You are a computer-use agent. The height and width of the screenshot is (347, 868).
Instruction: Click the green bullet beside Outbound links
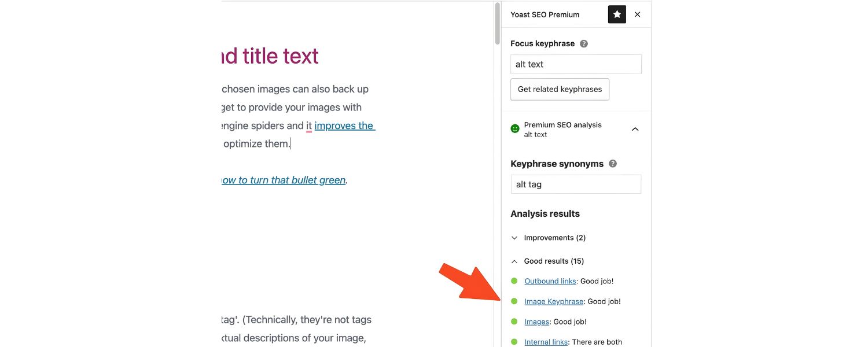tap(515, 280)
